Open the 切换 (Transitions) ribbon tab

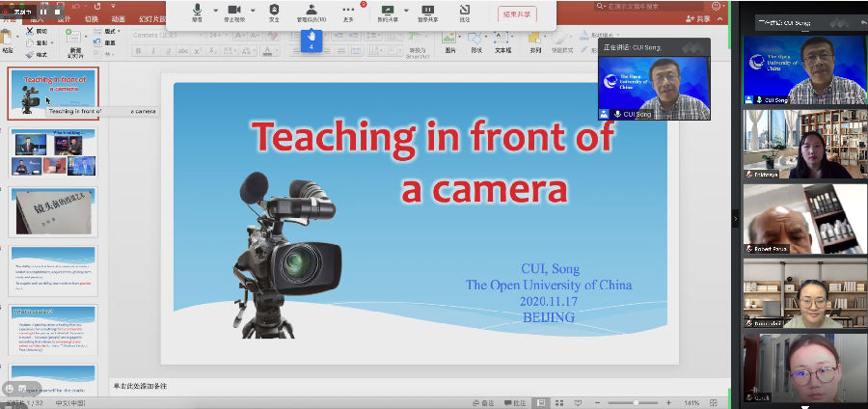tap(91, 18)
